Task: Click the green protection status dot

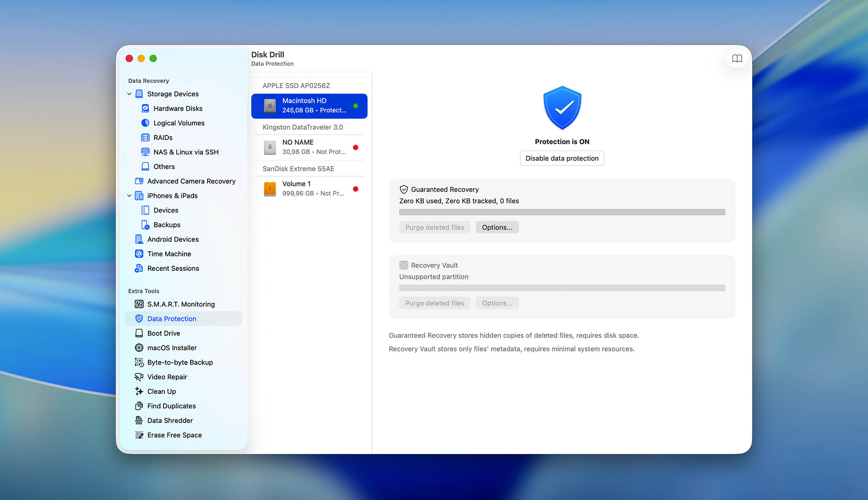Action: 356,105
